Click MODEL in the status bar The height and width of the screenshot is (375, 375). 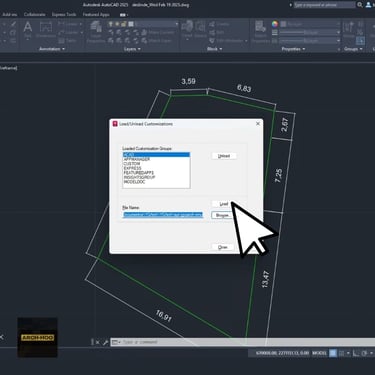[x=319, y=353]
